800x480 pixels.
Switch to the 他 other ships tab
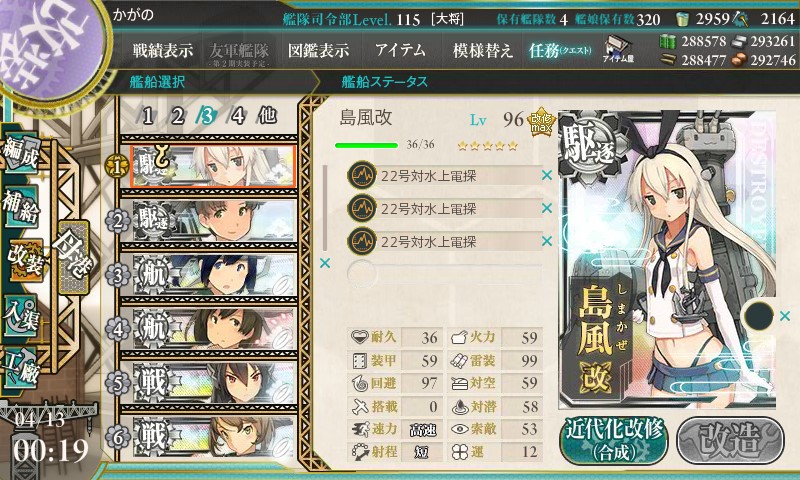[x=267, y=116]
